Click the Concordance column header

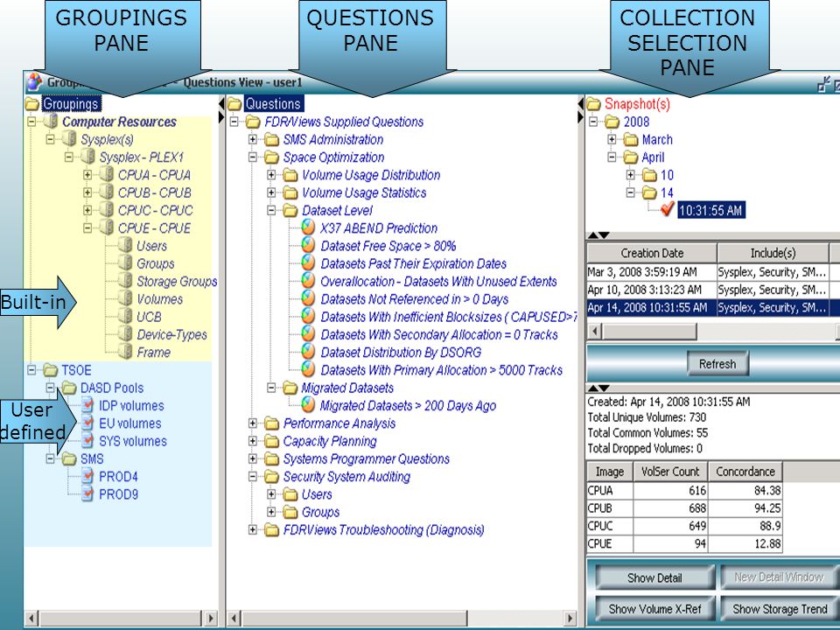(745, 472)
